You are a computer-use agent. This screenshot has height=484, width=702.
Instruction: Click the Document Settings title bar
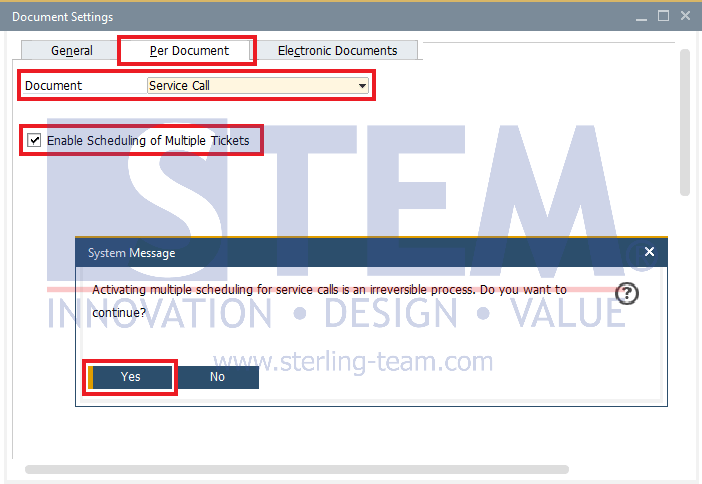tap(300, 17)
